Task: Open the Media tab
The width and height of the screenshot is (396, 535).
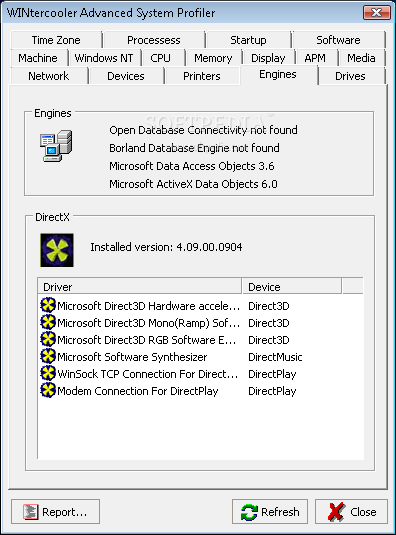Action: pos(362,58)
